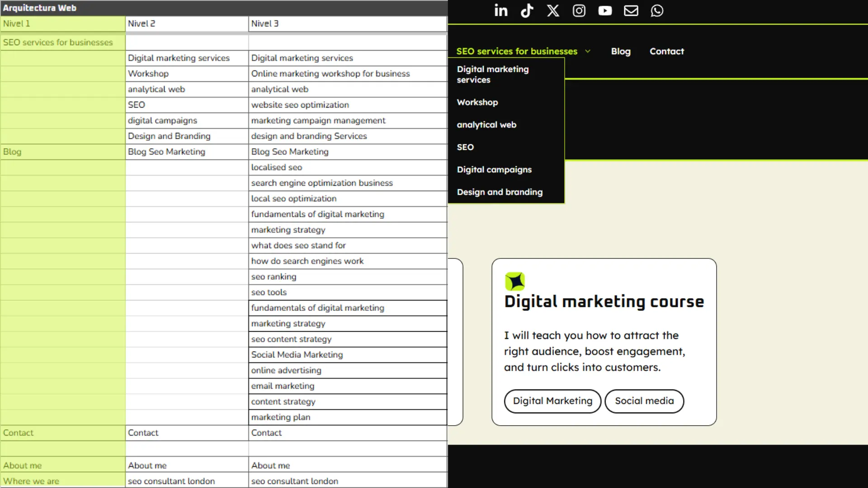Visit the Instagram icon
Image resolution: width=868 pixels, height=488 pixels.
pyautogui.click(x=579, y=10)
